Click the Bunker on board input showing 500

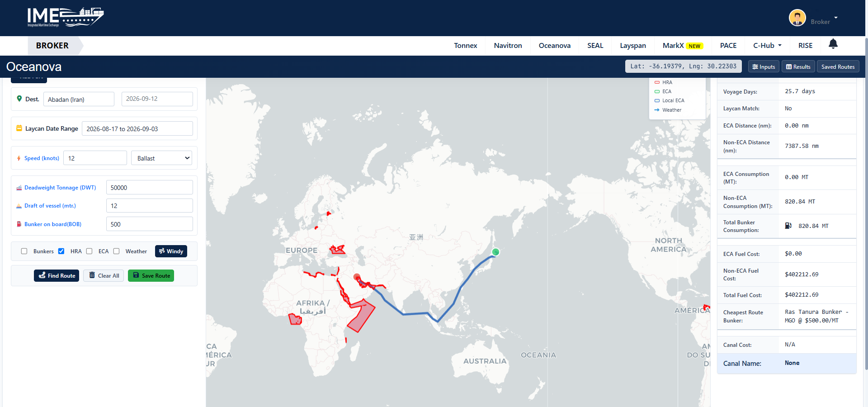(150, 224)
